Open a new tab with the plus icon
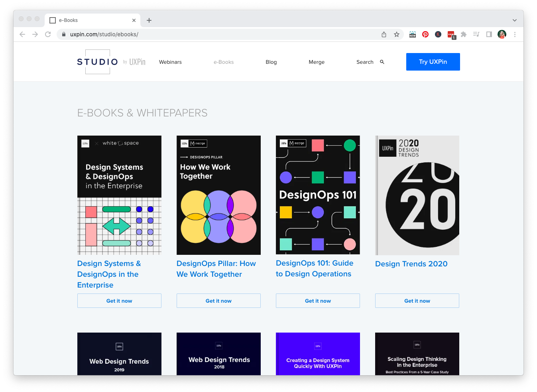 point(149,20)
